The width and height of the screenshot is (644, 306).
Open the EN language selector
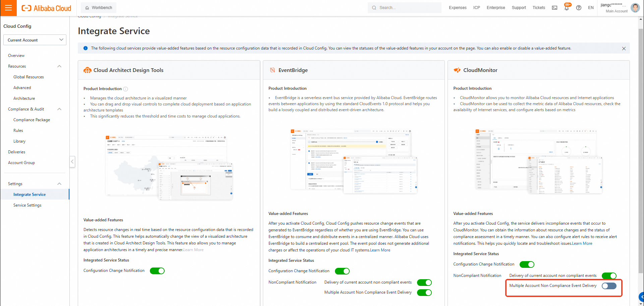click(x=591, y=8)
